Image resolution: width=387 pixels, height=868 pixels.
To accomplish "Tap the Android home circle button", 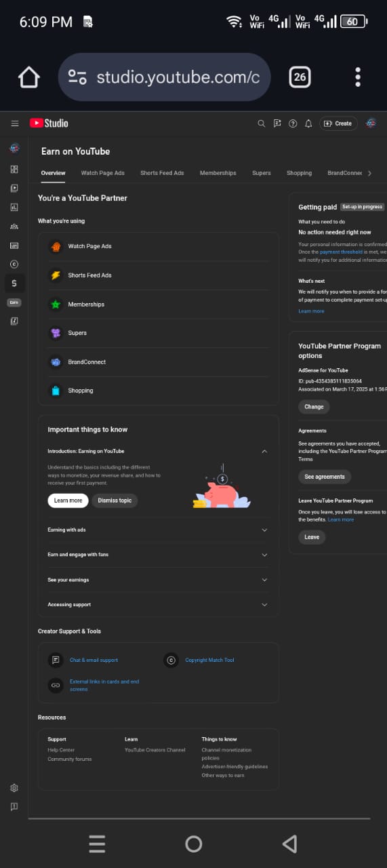I will [x=194, y=844].
